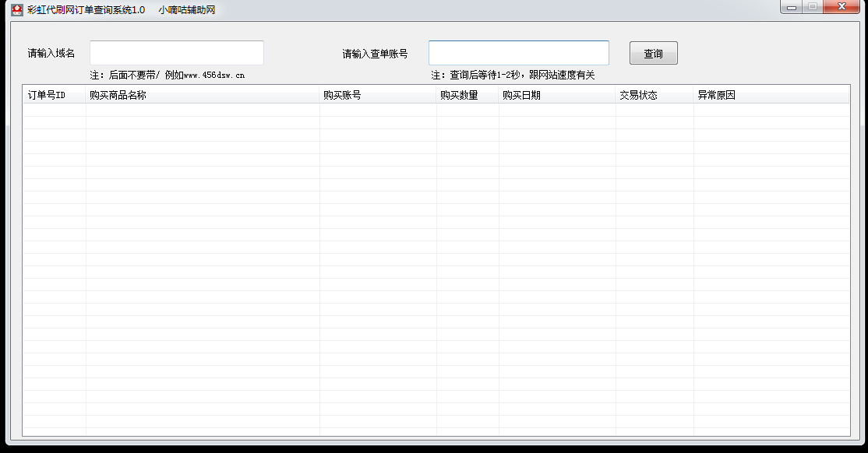Click the 查询后等待1-2秒 note text
Viewport: 868px width, 453px height.
coord(512,75)
